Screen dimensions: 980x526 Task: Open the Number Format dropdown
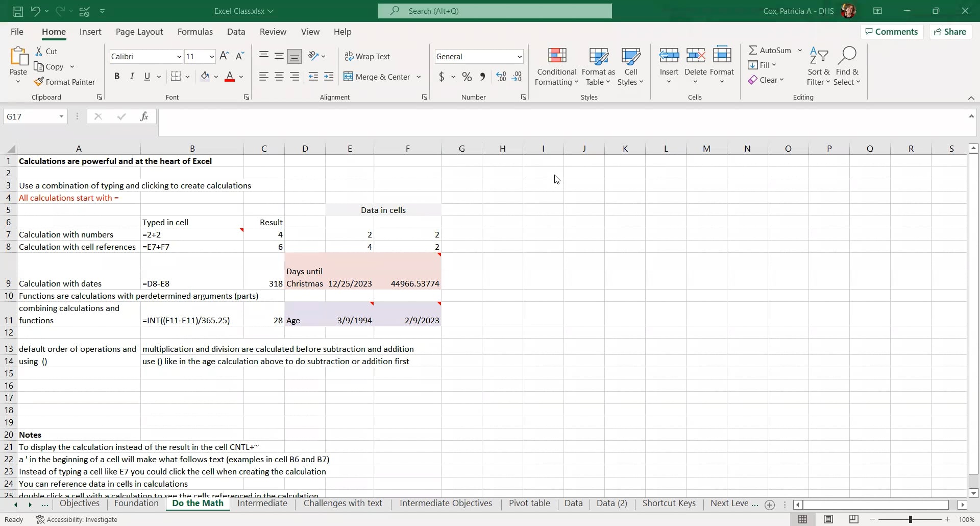(519, 56)
